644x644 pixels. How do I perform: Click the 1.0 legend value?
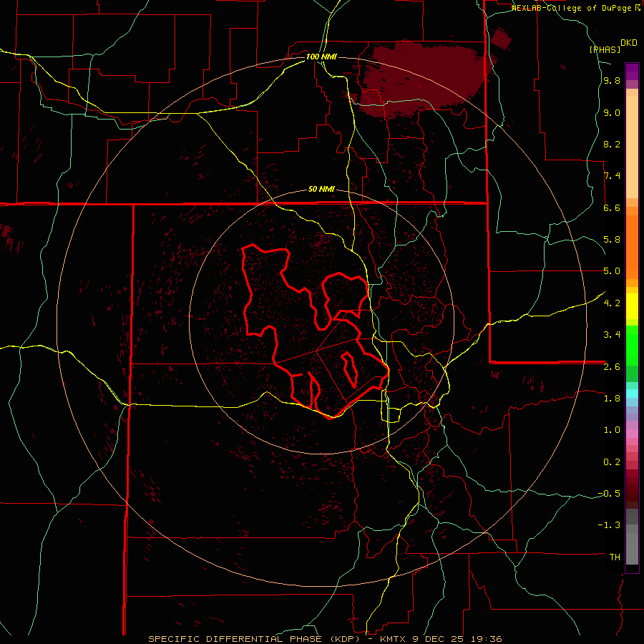coord(612,429)
